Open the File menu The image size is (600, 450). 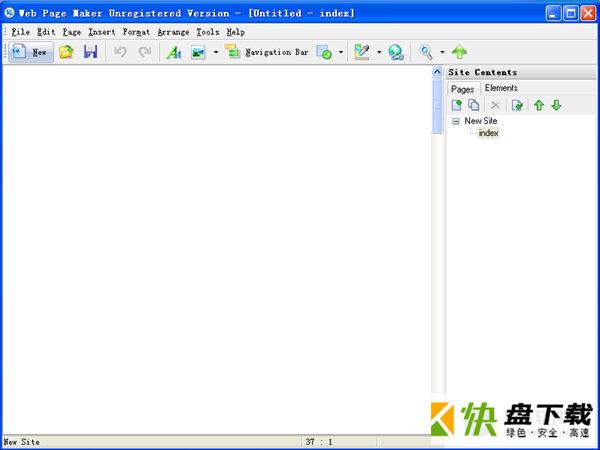[x=21, y=32]
